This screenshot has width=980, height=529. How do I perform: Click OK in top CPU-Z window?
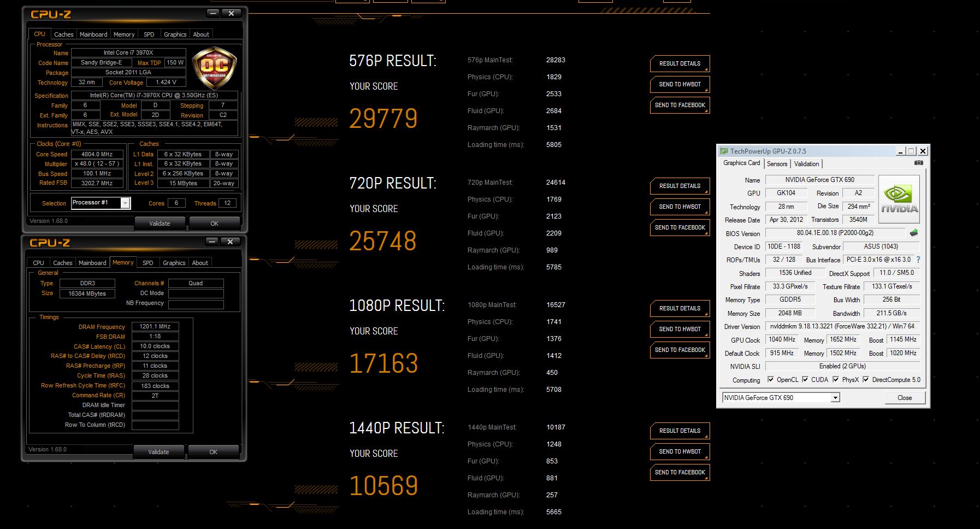coord(214,224)
